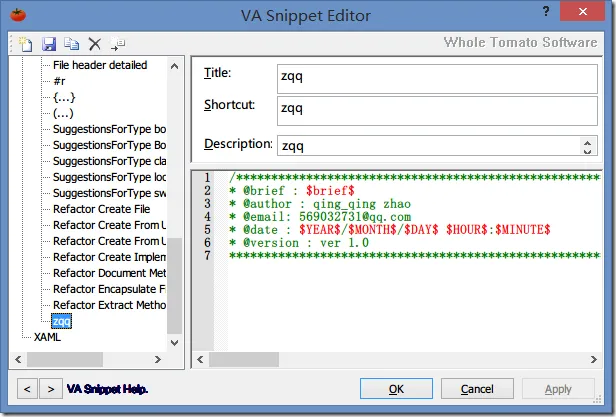Click the New snippet toolbar icon
This screenshot has height=417, width=616.
pos(26,43)
